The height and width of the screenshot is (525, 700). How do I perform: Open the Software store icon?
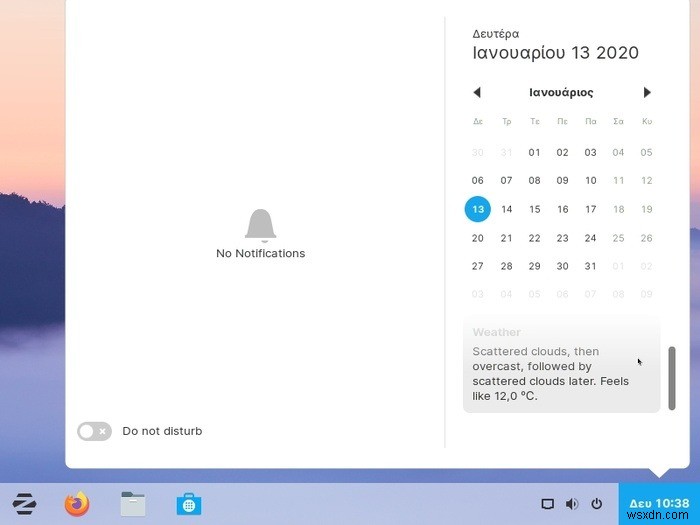point(189,504)
